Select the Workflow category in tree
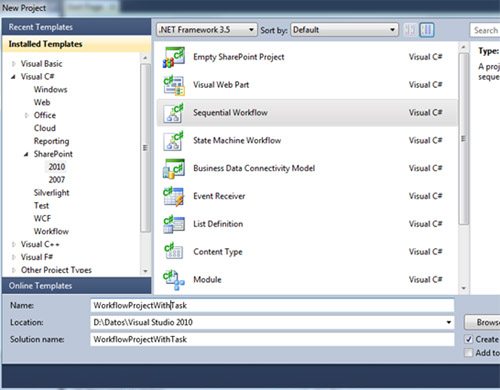Viewport: 500px width, 390px height. pyautogui.click(x=51, y=232)
